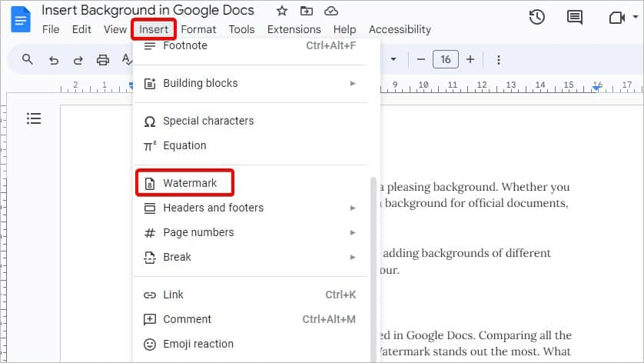The height and width of the screenshot is (363, 644).
Task: Open the Accessibility menu
Action: 400,29
